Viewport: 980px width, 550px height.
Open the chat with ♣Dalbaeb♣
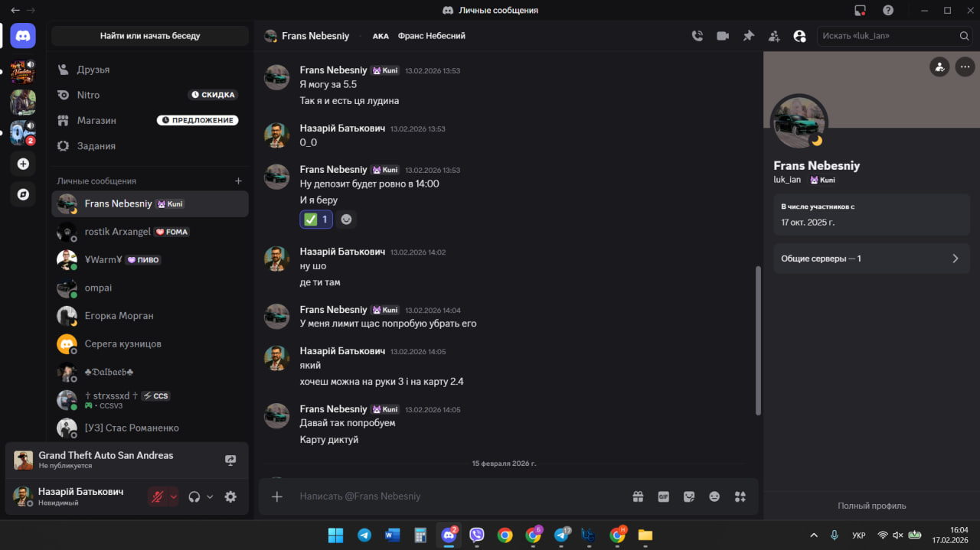[x=150, y=372]
